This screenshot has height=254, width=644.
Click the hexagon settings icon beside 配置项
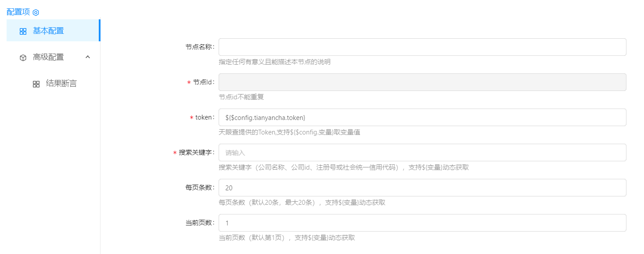(x=36, y=13)
